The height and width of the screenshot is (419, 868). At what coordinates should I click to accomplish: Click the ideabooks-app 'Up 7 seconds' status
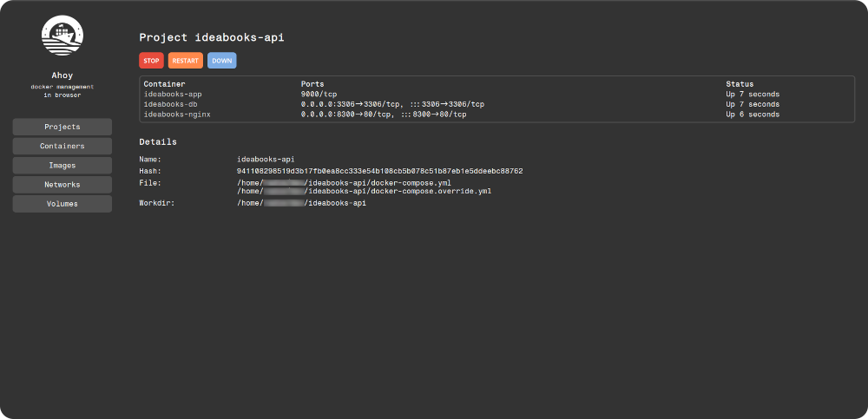753,94
